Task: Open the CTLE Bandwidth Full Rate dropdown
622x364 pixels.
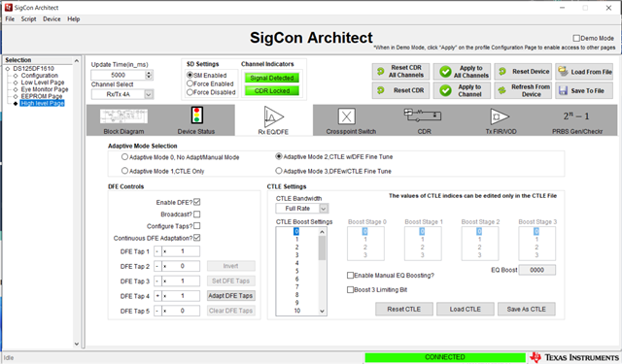Action: [x=324, y=209]
